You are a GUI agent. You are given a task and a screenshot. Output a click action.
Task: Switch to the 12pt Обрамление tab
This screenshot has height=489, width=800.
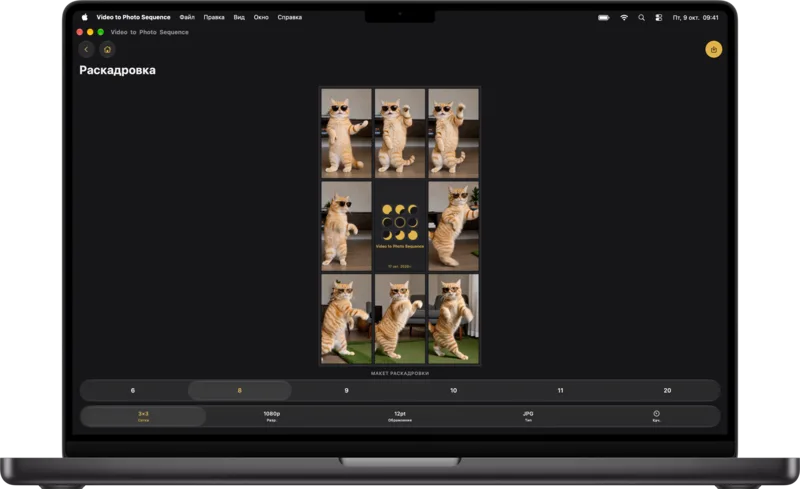400,416
